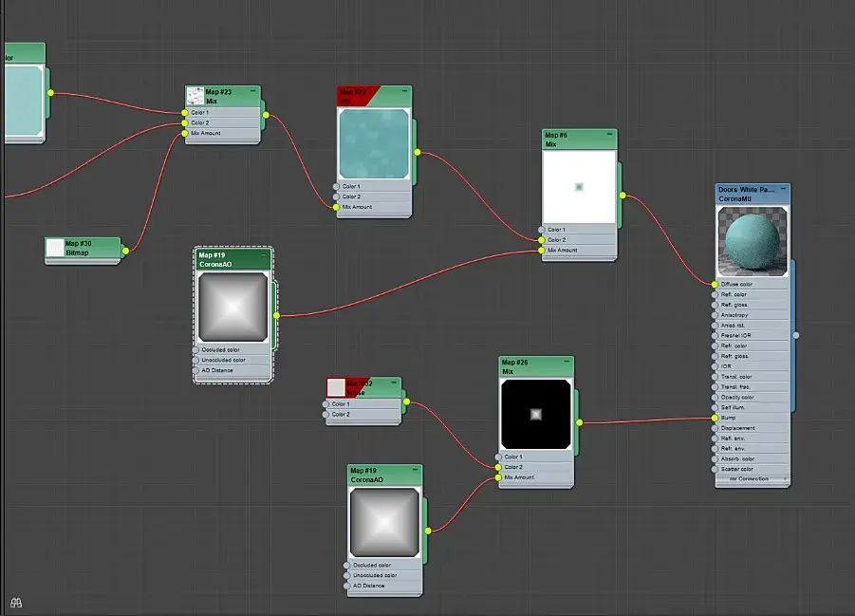Click the Diffuse color socket on CoronaMtl
This screenshot has height=616, width=855.
pos(715,284)
